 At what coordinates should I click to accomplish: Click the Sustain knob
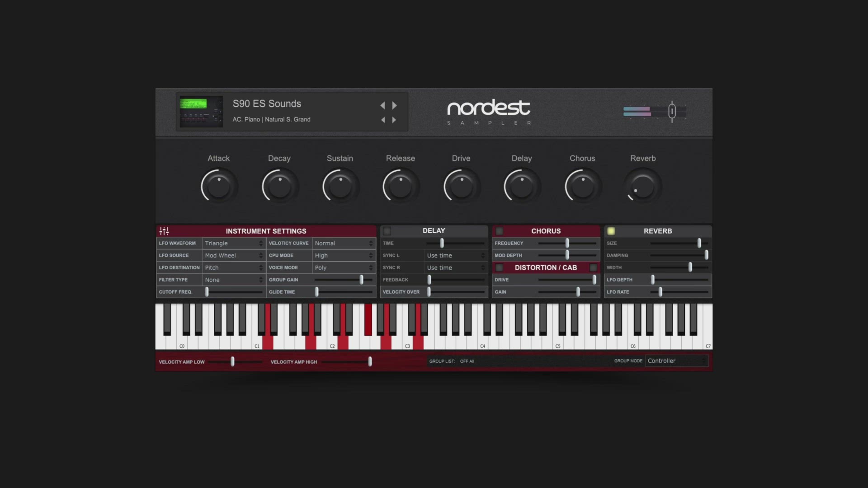(x=340, y=186)
